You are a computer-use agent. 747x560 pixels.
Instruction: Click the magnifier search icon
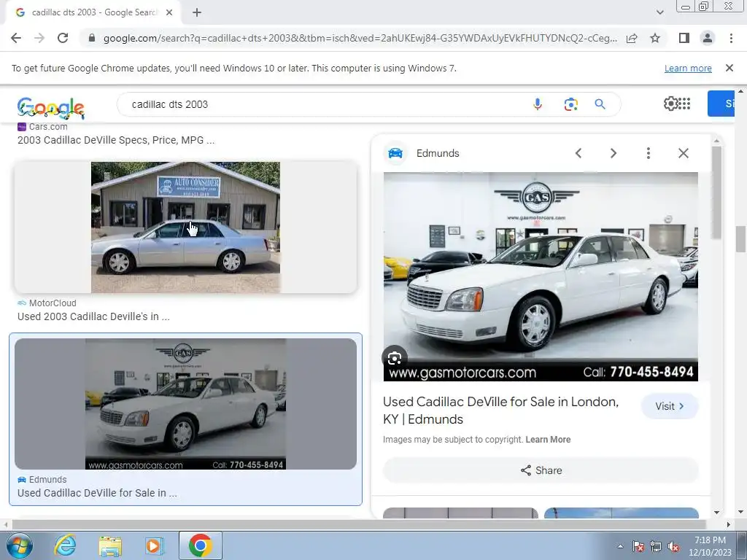(x=600, y=104)
